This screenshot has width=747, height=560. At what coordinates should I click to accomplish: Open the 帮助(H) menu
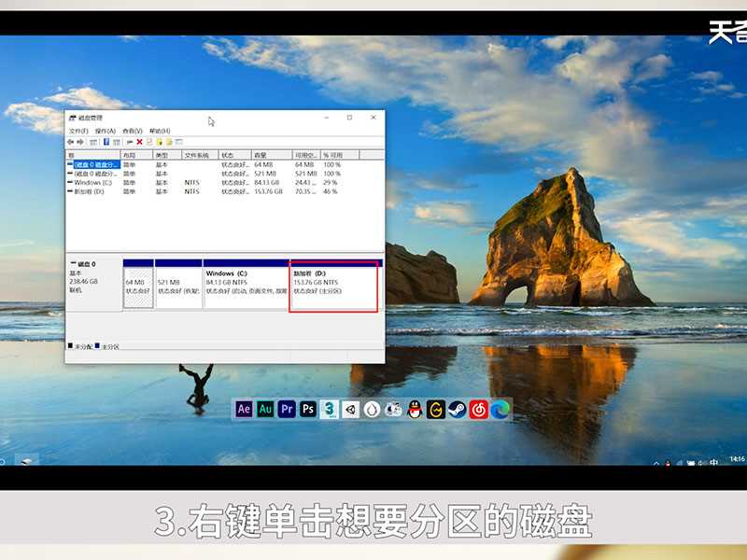[x=159, y=131]
